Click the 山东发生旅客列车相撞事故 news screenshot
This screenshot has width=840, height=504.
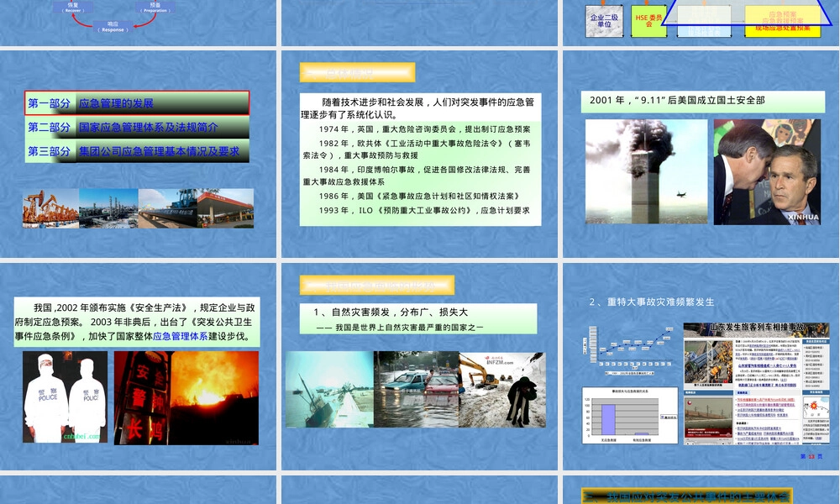(757, 384)
